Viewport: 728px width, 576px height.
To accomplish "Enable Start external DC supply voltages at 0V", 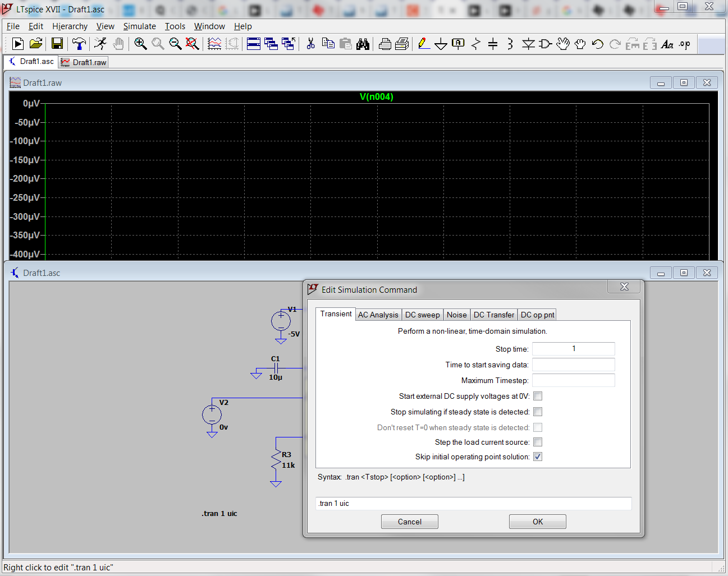I will point(538,396).
